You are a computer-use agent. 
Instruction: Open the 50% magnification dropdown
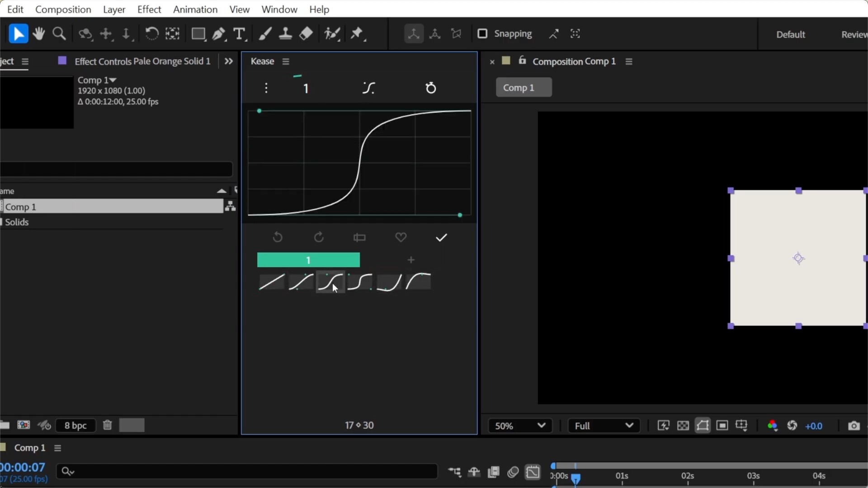coord(520,426)
